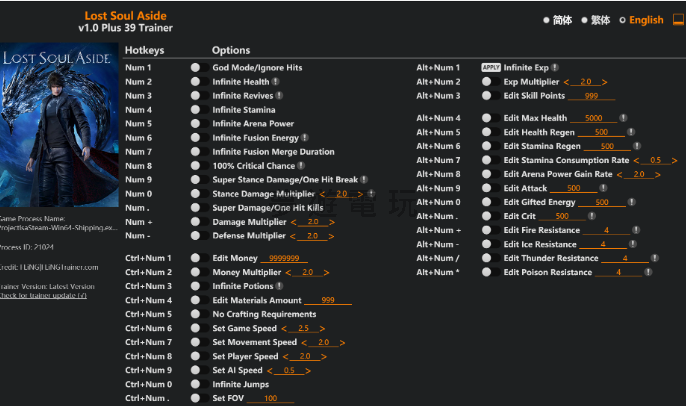
Task: Open the Check for trainer update link
Action: click(x=43, y=295)
